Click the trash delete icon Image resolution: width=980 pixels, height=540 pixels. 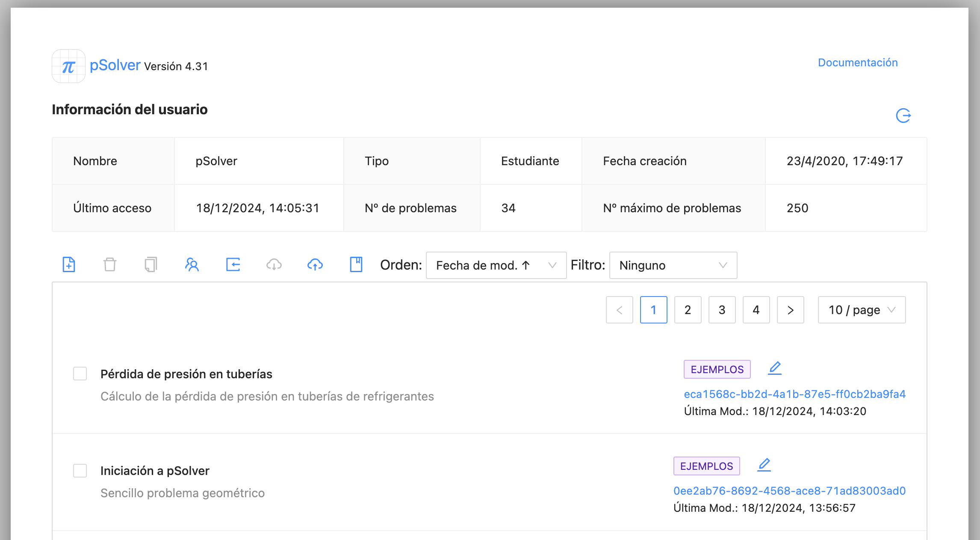tap(110, 264)
